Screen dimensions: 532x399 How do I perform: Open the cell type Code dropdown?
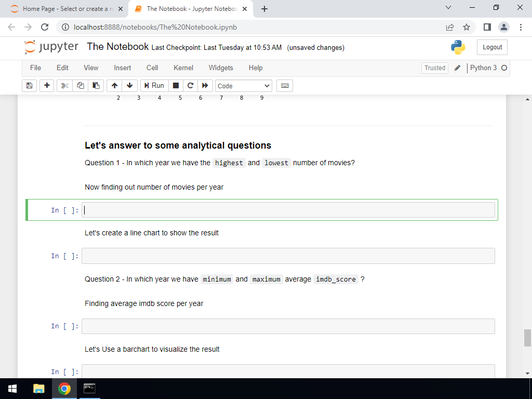tap(244, 86)
